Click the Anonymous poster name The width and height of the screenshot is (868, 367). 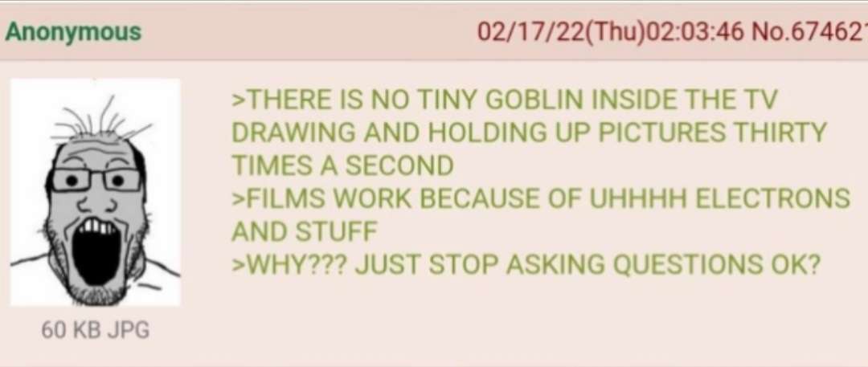point(73,32)
